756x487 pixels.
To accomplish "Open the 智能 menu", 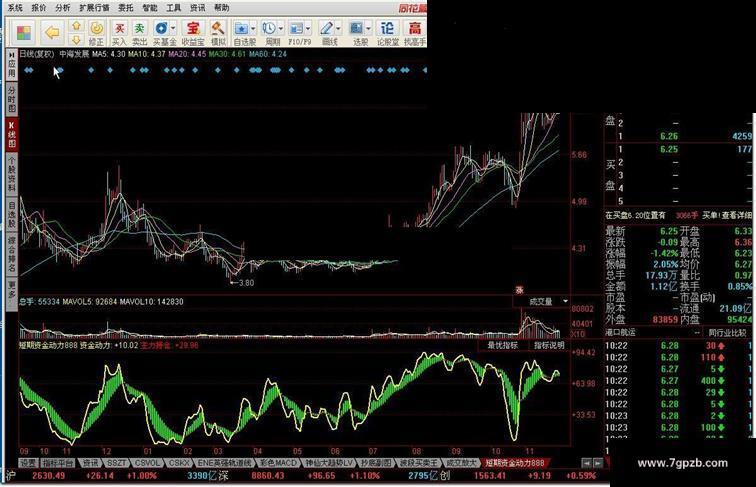I will point(150,8).
